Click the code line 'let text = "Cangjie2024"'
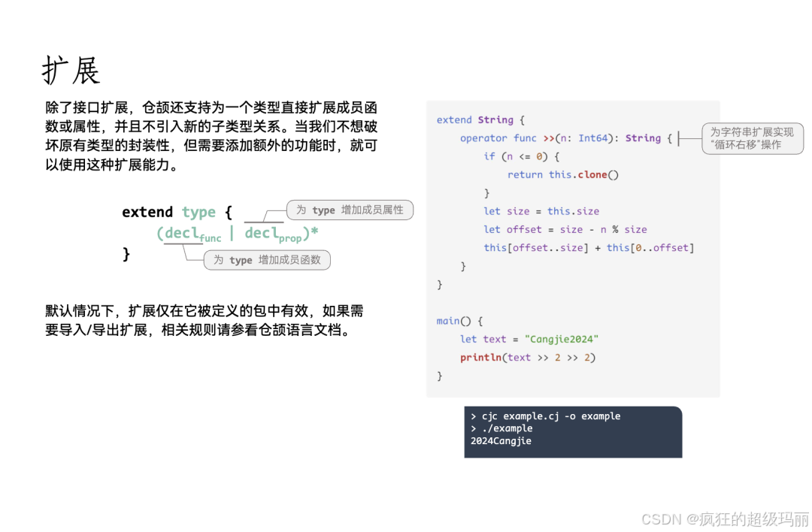Viewport: 812px width, 532px height. 529,339
